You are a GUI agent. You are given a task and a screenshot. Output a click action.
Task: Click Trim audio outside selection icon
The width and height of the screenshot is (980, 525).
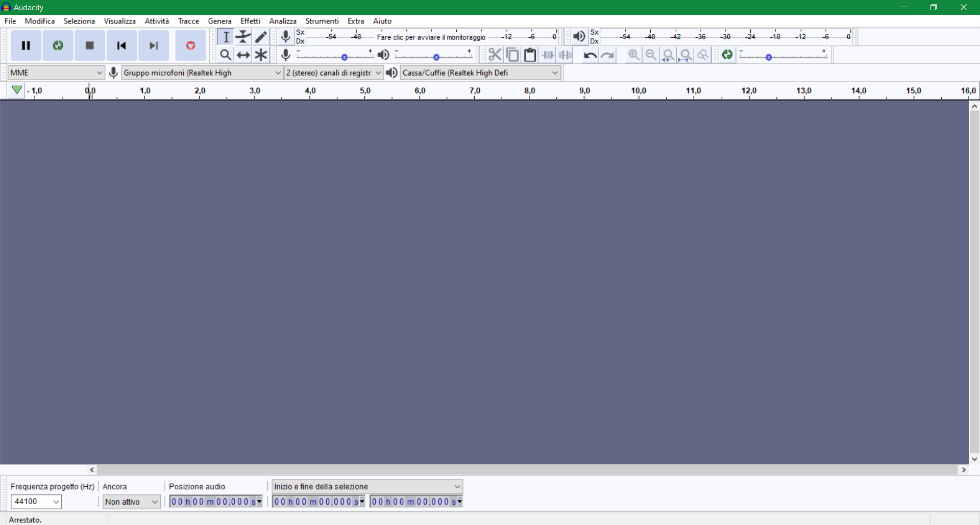(548, 55)
